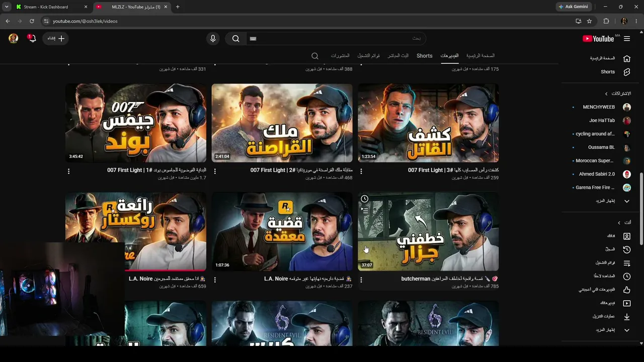Switch to the channel Home (الصفحة الرئيسية) tab
Image resolution: width=644 pixels, height=362 pixels.
click(480, 56)
